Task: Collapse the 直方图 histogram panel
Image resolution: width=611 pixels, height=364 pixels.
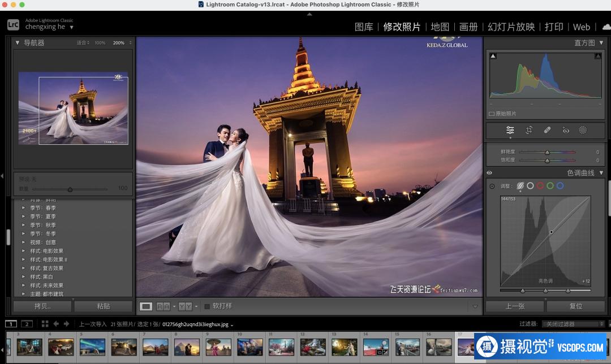Action: coord(601,43)
